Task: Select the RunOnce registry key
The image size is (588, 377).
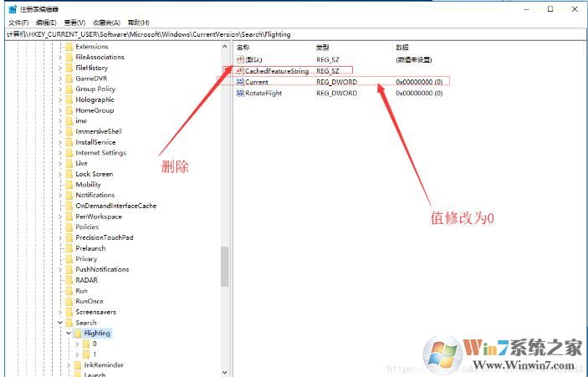Action: 89,301
